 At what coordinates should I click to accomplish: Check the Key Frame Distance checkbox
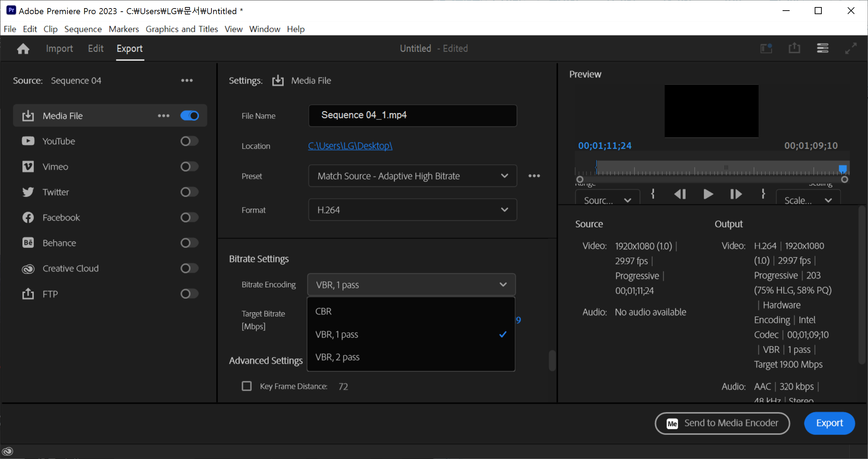(x=247, y=386)
